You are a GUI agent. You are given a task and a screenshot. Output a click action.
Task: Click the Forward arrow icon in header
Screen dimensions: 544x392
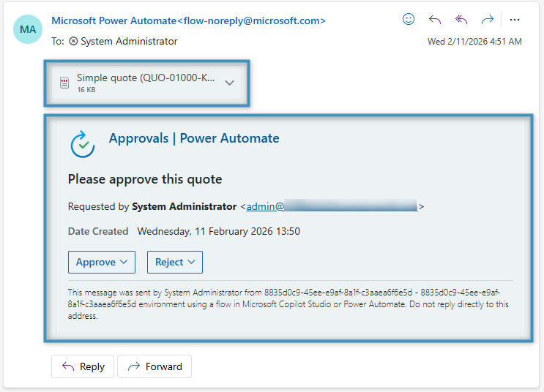coord(488,20)
